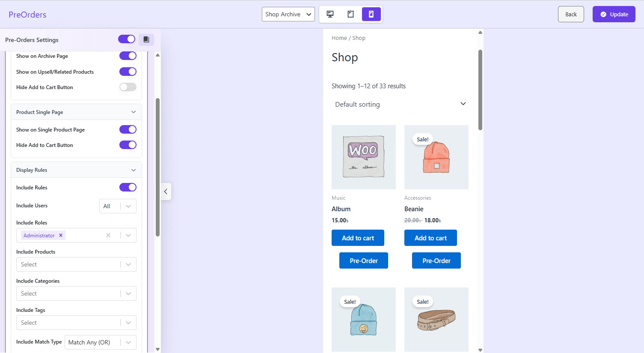The width and height of the screenshot is (644, 353).
Task: Switch to desktop preview mode
Action: [330, 14]
